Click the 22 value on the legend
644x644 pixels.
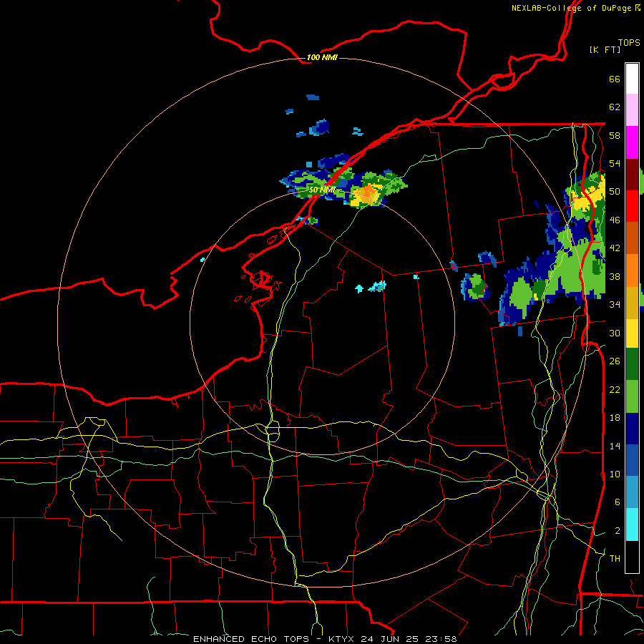615,389
